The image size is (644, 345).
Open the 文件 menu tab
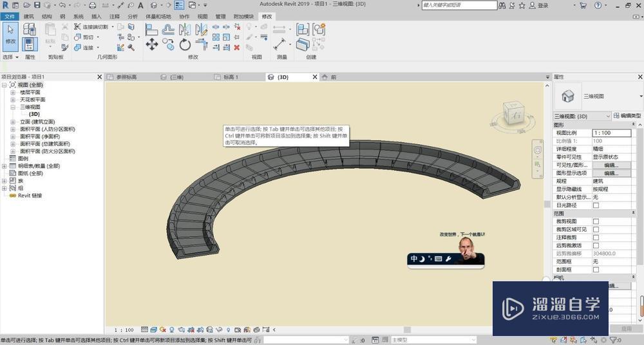click(10, 17)
